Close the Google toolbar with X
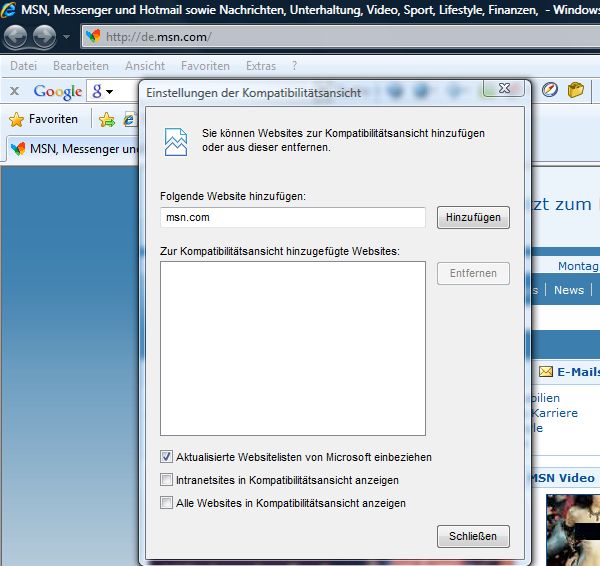Viewport: 600px width, 566px height. (15, 91)
